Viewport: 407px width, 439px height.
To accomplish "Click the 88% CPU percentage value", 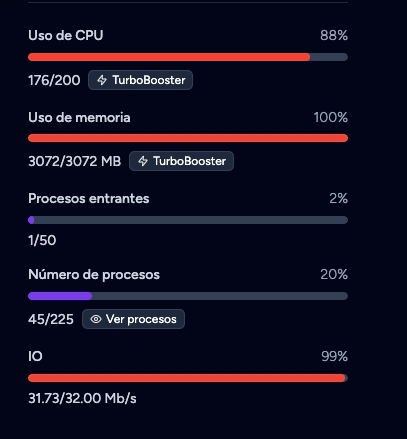I will (334, 35).
